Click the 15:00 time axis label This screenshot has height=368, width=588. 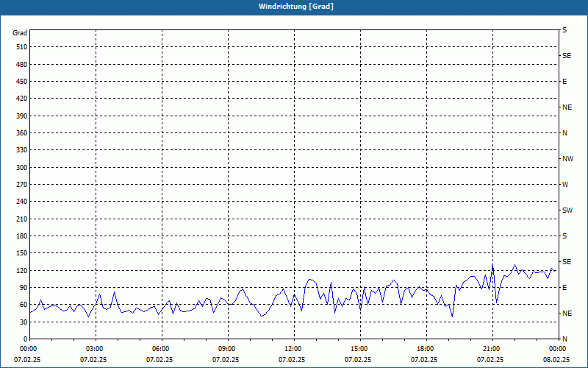pos(359,349)
